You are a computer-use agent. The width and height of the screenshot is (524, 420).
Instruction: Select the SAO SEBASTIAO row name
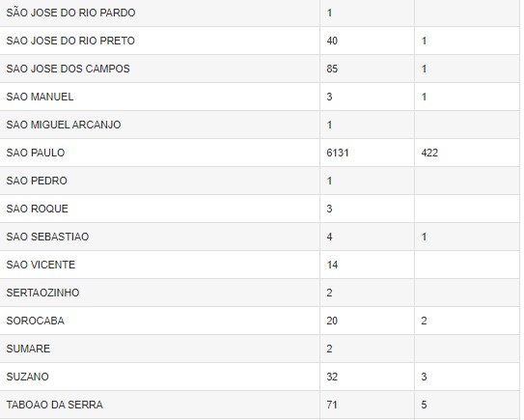click(x=47, y=237)
